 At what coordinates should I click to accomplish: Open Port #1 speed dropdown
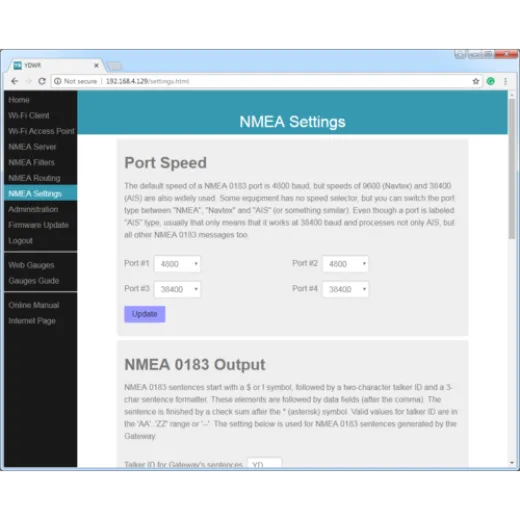click(177, 264)
